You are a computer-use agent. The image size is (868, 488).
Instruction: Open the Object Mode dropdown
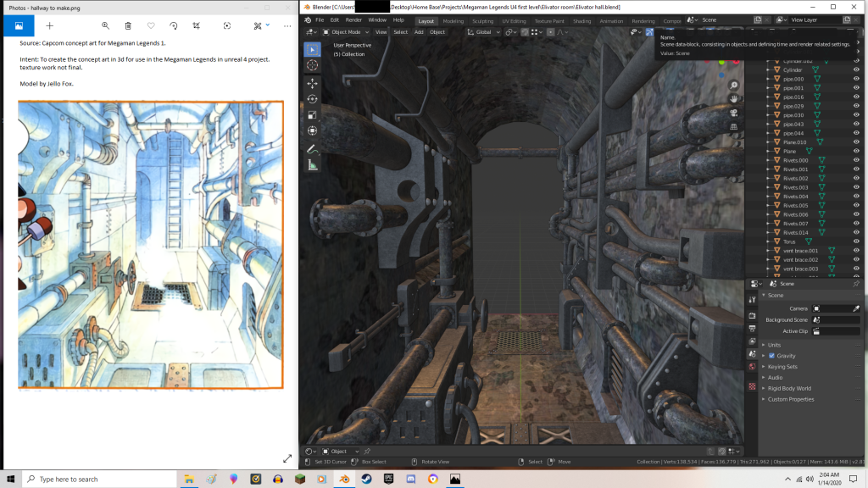pyautogui.click(x=346, y=32)
